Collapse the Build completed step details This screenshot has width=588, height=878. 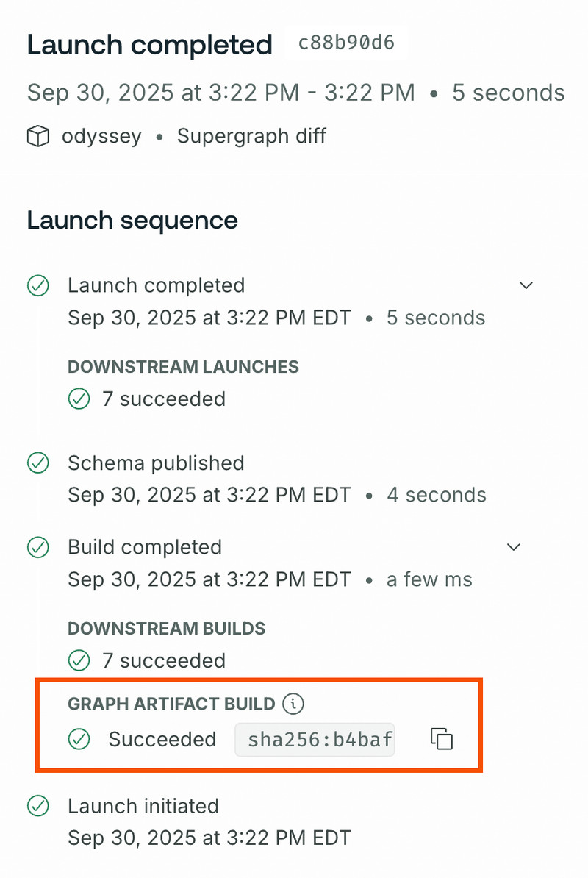click(514, 547)
